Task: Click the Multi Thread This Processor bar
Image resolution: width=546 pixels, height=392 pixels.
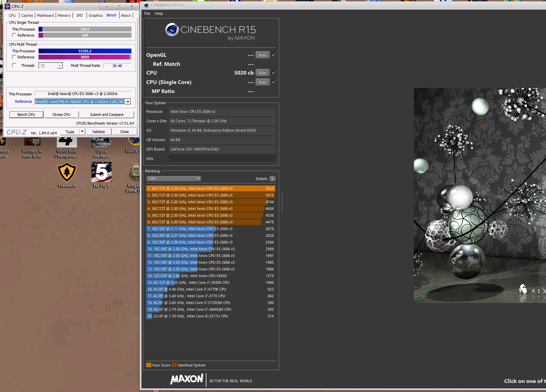Action: pyautogui.click(x=85, y=51)
